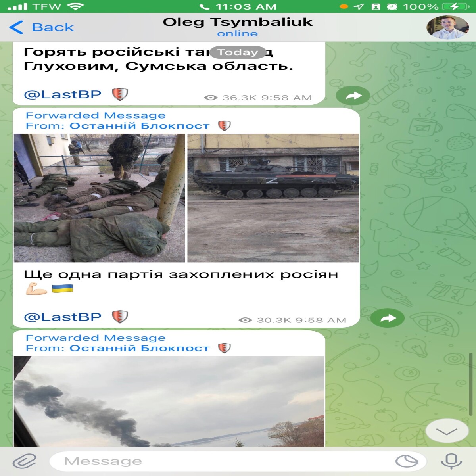Forward the captured Russians message via share arrow
476x476 pixels.
point(388,318)
